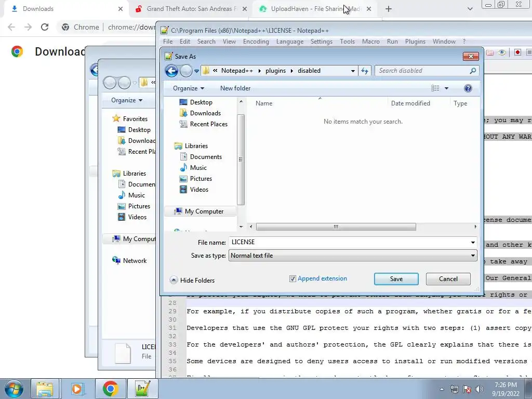The image size is (532, 399).
Task: Show hidden system tray icons arrow
Action: [x=442, y=389]
